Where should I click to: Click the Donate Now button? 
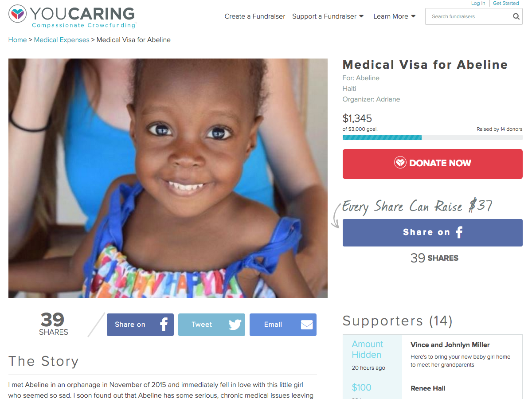coord(433,164)
